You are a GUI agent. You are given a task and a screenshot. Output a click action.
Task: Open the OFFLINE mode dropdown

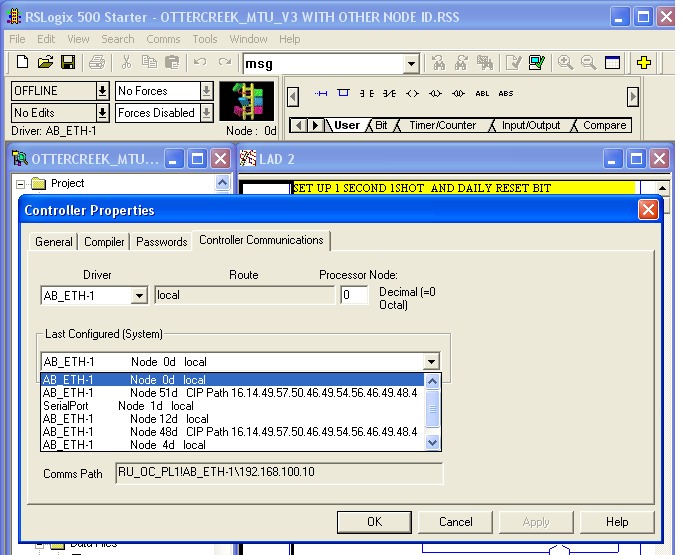tap(102, 91)
